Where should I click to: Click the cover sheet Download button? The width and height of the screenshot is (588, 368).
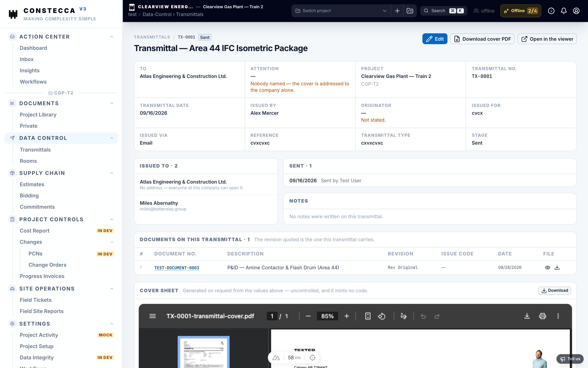[x=554, y=291]
